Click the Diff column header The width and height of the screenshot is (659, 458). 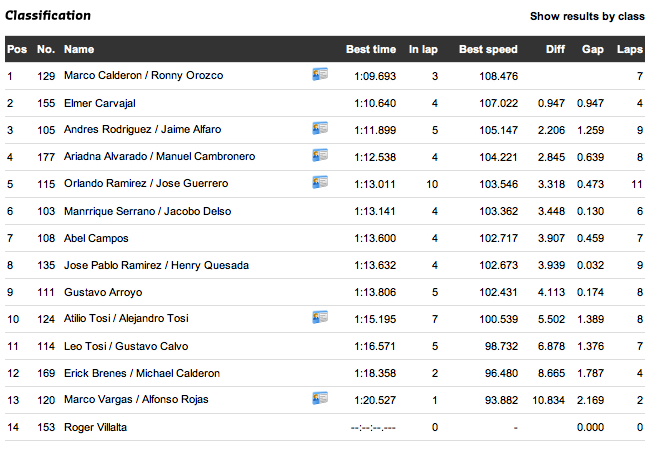555,49
